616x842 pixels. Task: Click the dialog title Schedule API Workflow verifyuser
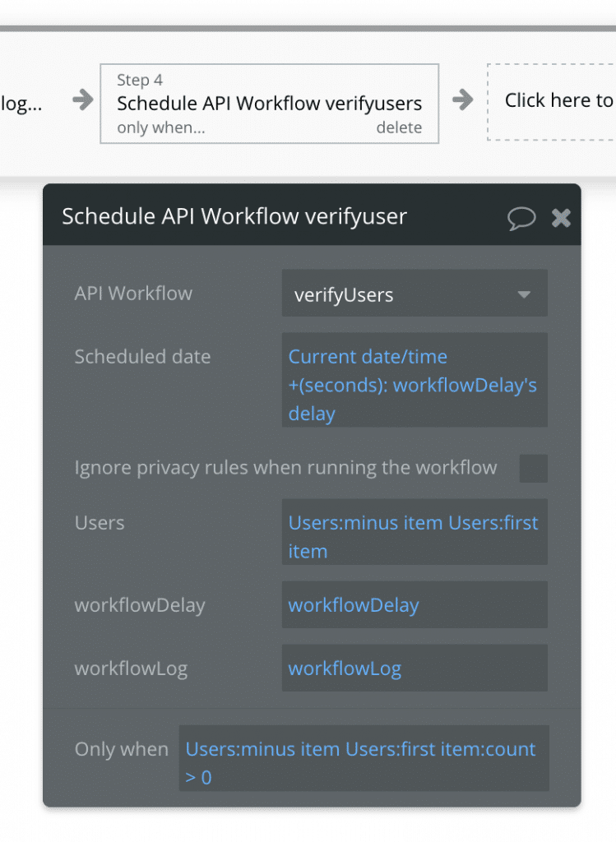[x=234, y=216]
